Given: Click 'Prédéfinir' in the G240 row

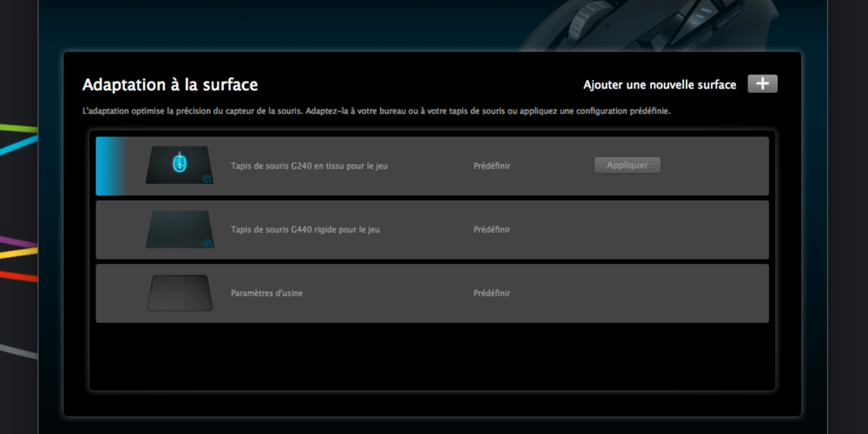Looking at the screenshot, I should tap(491, 166).
